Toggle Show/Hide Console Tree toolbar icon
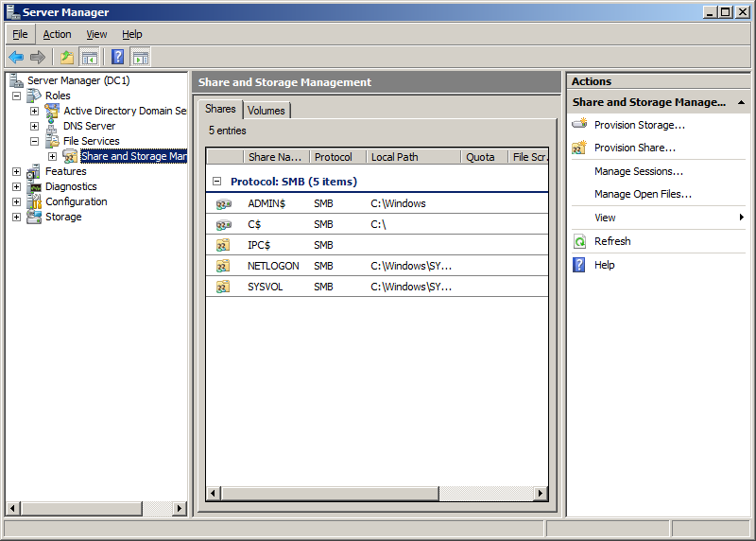756x541 pixels. click(90, 58)
